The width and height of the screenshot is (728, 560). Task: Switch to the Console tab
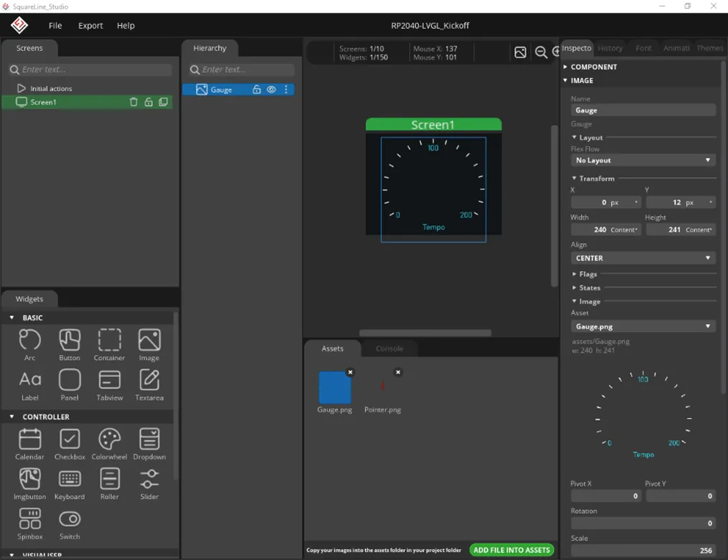389,348
